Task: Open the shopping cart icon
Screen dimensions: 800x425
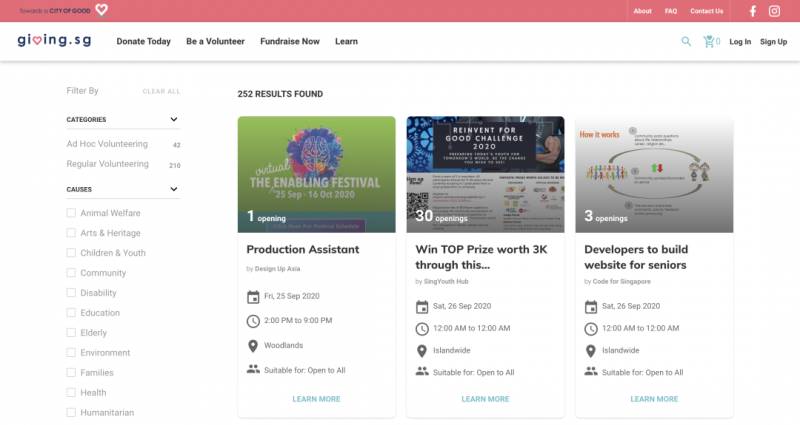Action: [x=710, y=42]
